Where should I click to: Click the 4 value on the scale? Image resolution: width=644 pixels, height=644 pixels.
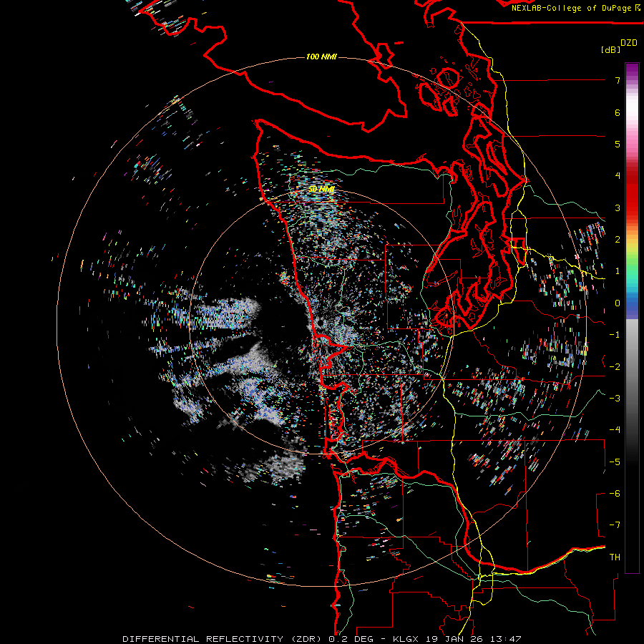click(x=618, y=176)
